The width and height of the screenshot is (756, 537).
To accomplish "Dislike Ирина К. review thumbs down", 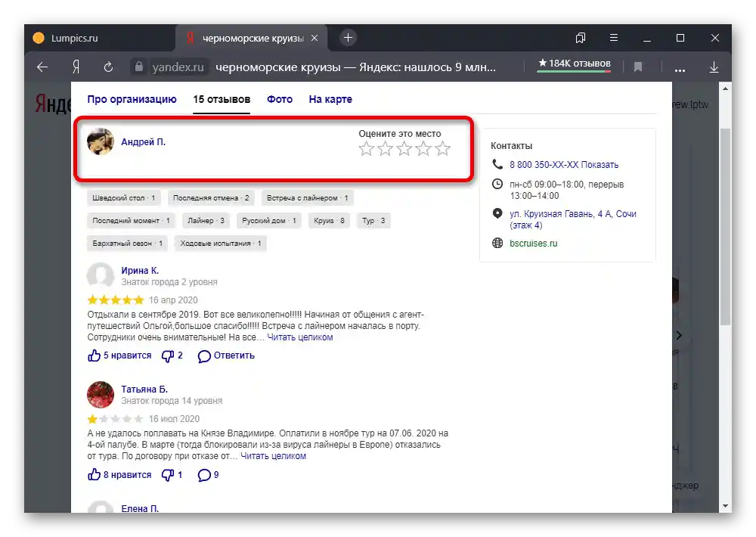I will point(172,355).
